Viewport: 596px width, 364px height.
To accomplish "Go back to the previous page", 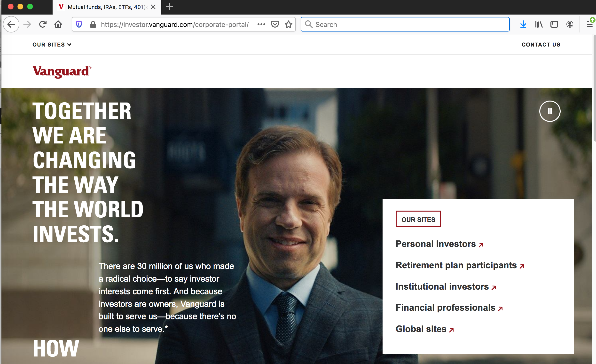I will point(11,24).
